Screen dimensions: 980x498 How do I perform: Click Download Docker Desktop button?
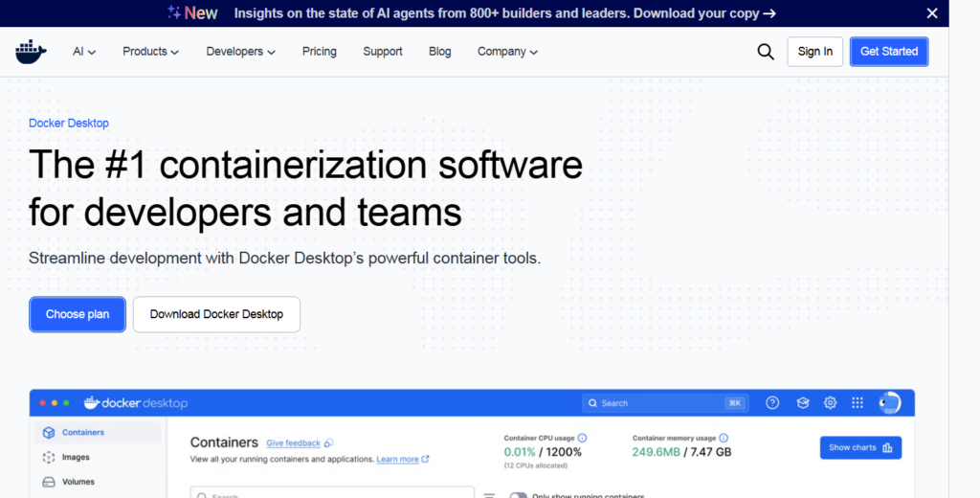(x=216, y=314)
